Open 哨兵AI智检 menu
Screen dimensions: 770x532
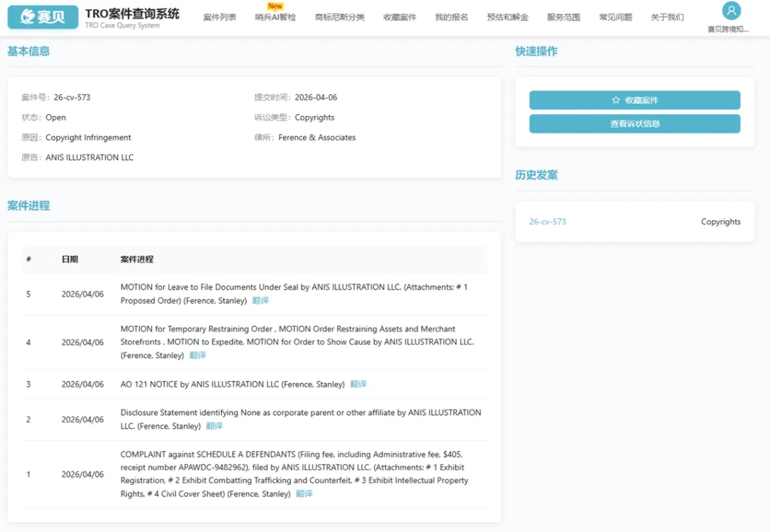pos(275,17)
